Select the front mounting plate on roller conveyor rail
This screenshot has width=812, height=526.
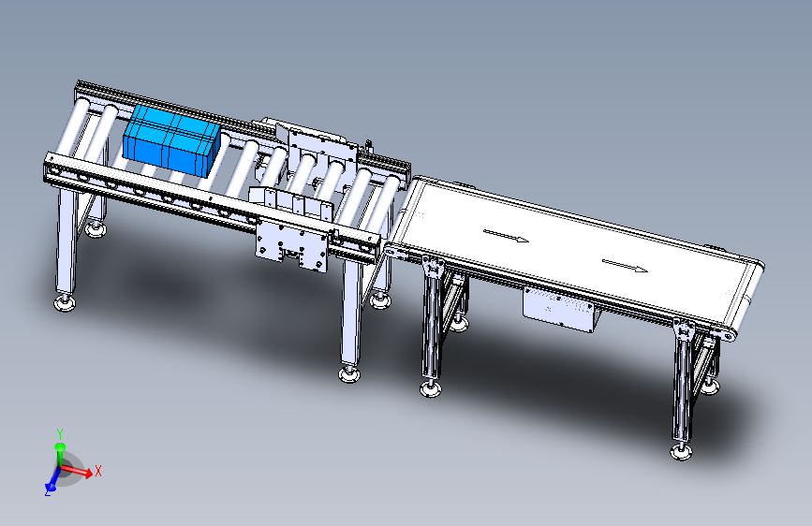click(292, 247)
